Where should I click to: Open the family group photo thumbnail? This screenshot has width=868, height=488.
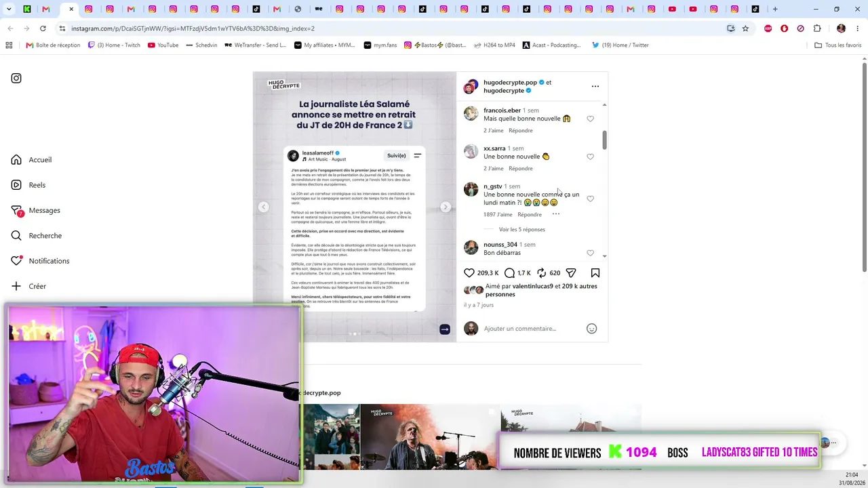(x=331, y=436)
